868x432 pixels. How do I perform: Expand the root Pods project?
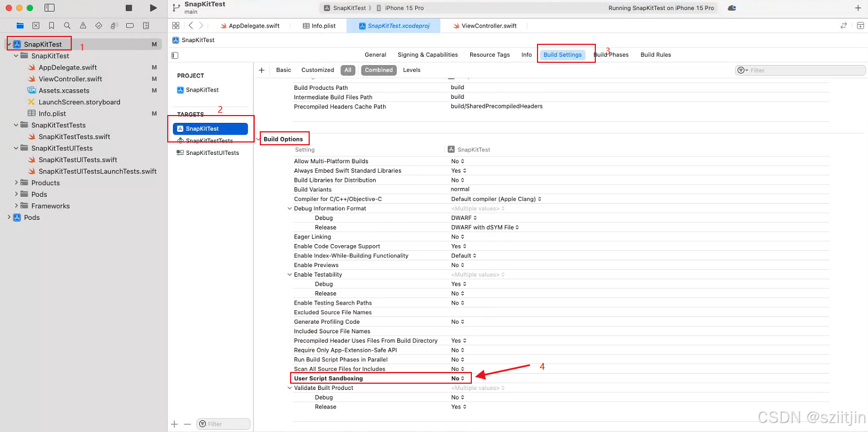8,217
